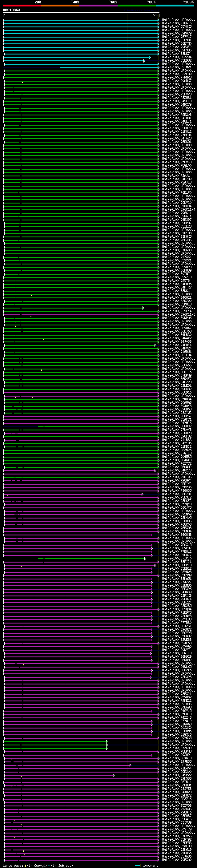Select hit UniRef100_C8QTT5
The image size is (197, 868).
coord(177,372)
